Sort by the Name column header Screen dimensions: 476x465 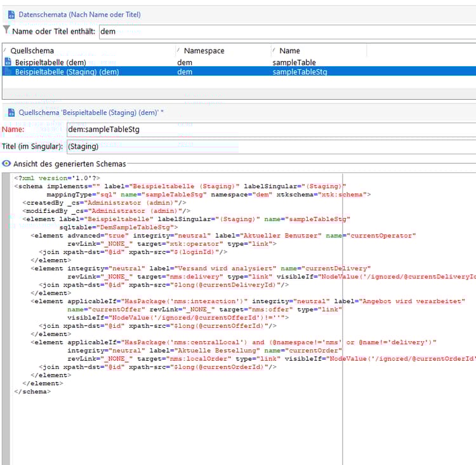coord(289,50)
